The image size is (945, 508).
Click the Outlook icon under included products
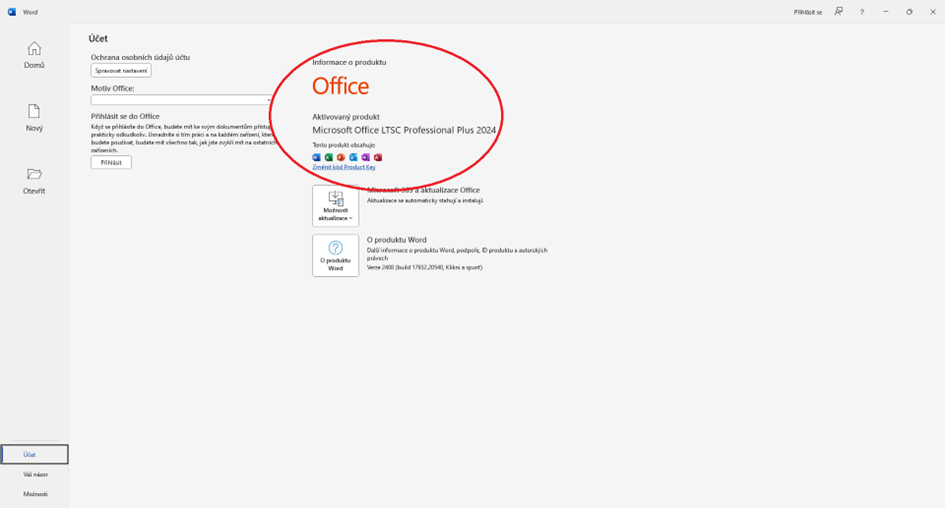click(353, 157)
